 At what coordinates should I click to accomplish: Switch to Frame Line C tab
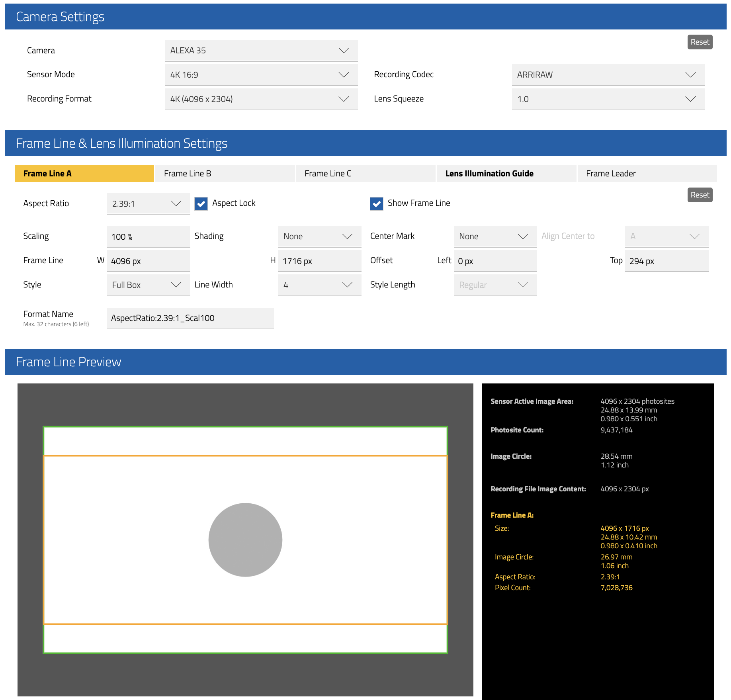(365, 174)
